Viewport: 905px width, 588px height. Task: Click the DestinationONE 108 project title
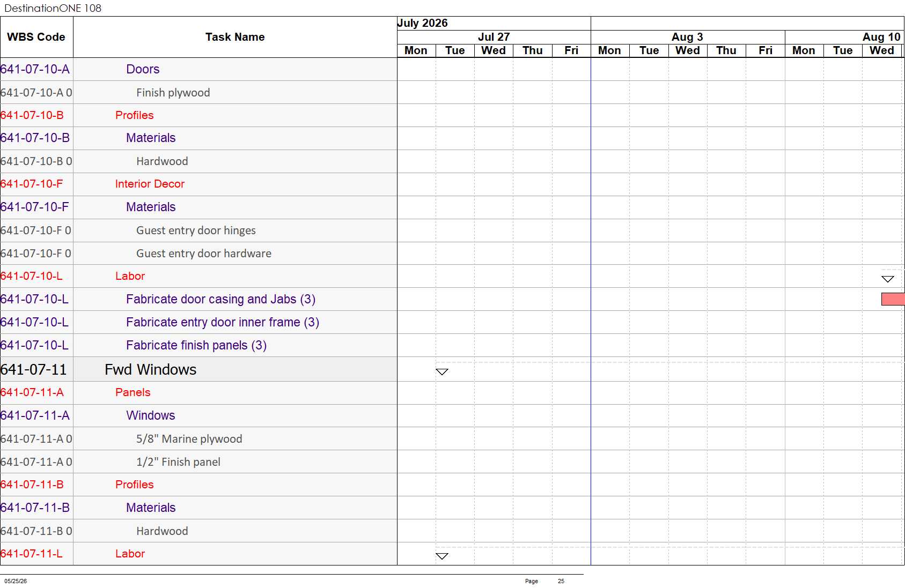[53, 8]
